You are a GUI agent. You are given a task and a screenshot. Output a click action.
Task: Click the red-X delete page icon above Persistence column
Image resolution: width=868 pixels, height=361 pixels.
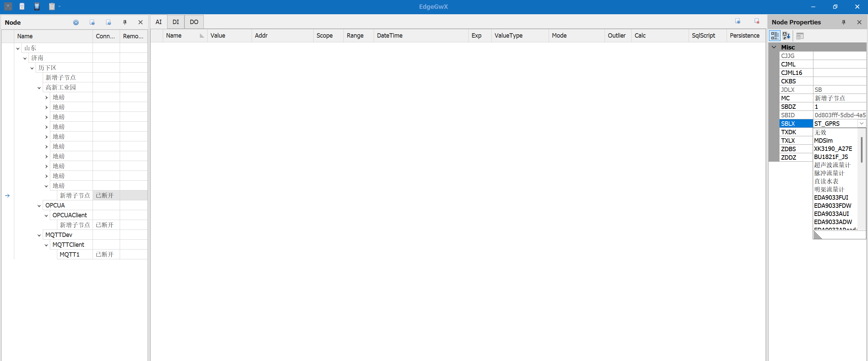[756, 21]
